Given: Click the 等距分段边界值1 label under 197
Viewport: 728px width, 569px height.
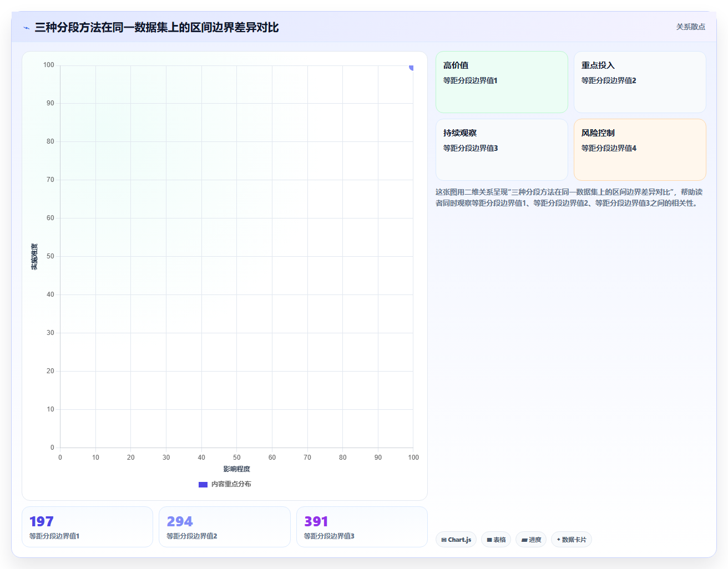Looking at the screenshot, I should pyautogui.click(x=54, y=536).
